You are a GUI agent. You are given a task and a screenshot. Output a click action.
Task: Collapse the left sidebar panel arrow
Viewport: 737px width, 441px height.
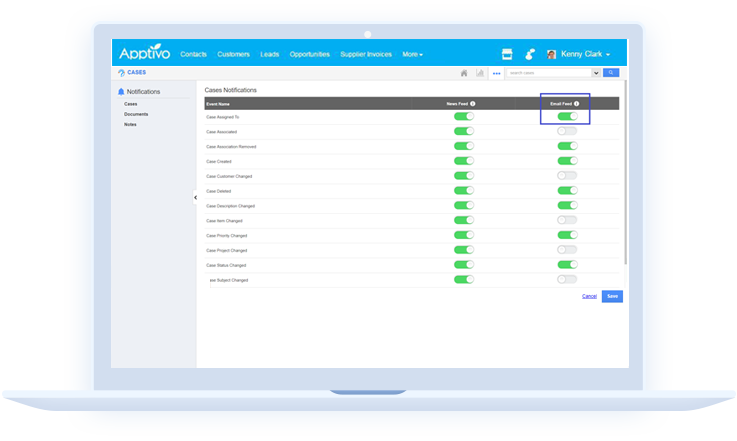pos(195,198)
